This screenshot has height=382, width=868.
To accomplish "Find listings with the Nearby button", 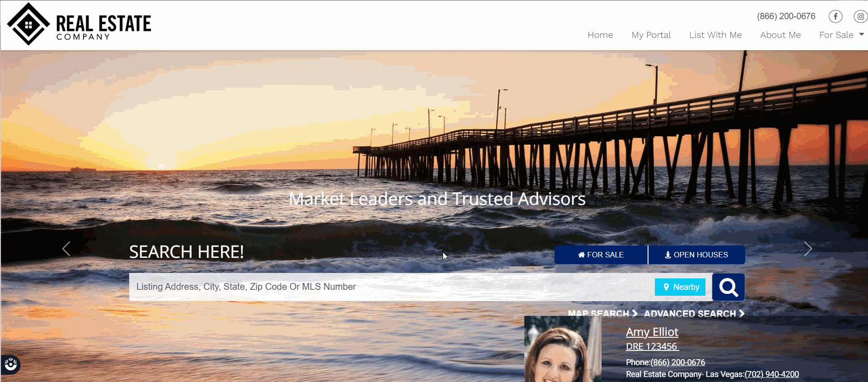I will (680, 287).
